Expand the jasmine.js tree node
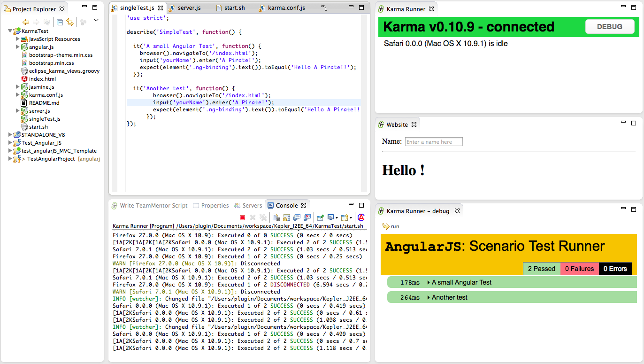This screenshot has width=644, height=364. point(18,87)
